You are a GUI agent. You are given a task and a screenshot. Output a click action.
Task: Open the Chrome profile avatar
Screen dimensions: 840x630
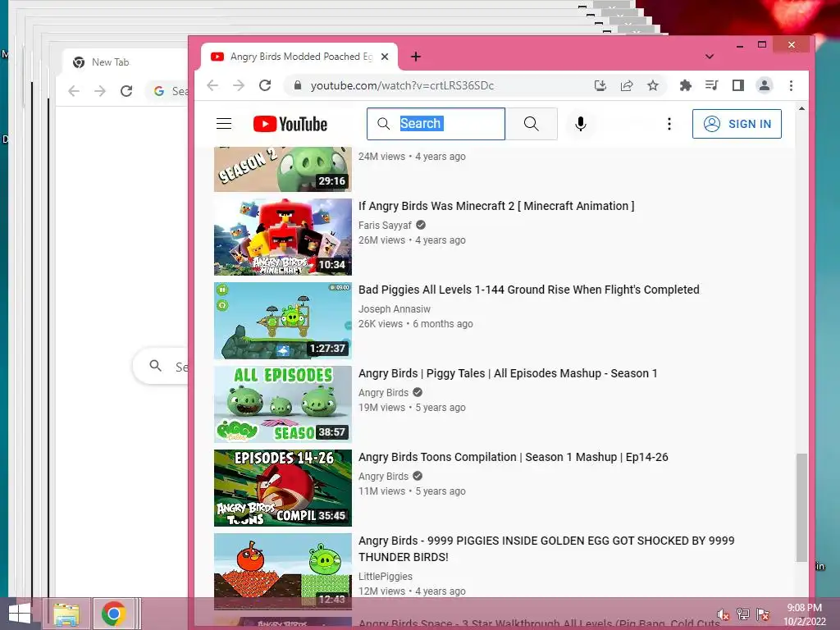(x=765, y=85)
